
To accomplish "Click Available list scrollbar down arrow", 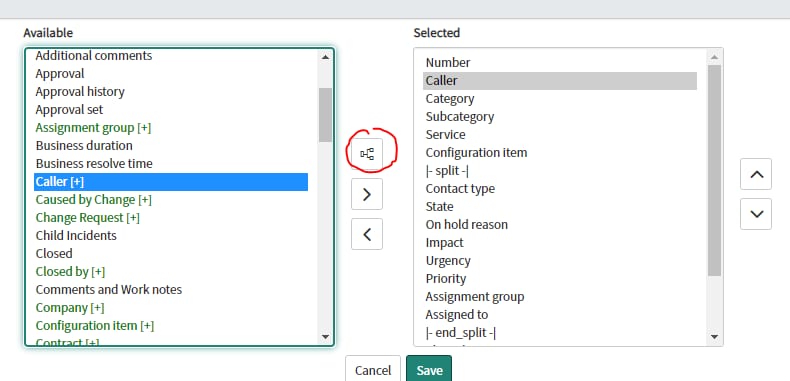I will click(325, 337).
